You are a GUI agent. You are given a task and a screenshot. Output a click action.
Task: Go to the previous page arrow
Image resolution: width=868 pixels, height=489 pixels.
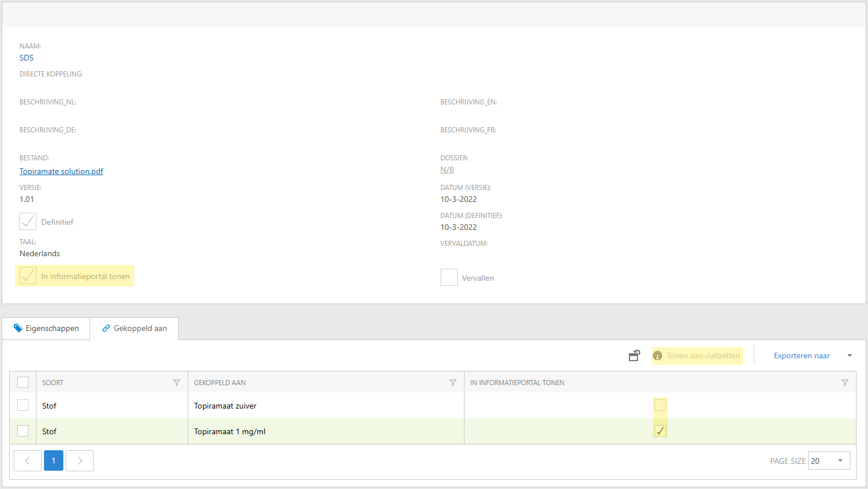[x=27, y=460]
